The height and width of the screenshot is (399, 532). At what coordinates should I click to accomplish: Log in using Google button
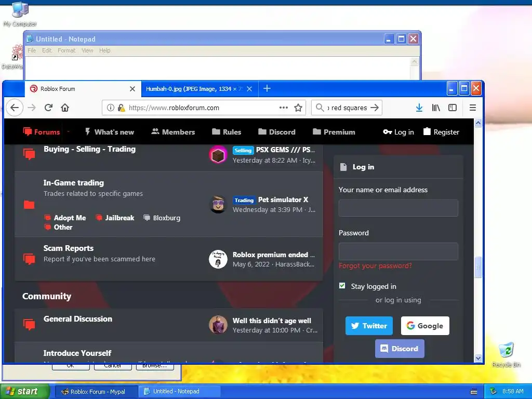coord(425,326)
